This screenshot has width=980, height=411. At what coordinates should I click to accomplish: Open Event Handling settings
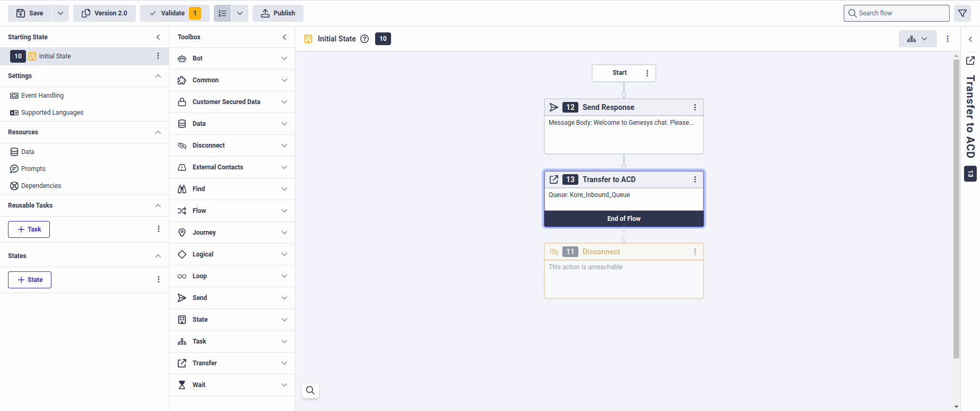tap(42, 96)
